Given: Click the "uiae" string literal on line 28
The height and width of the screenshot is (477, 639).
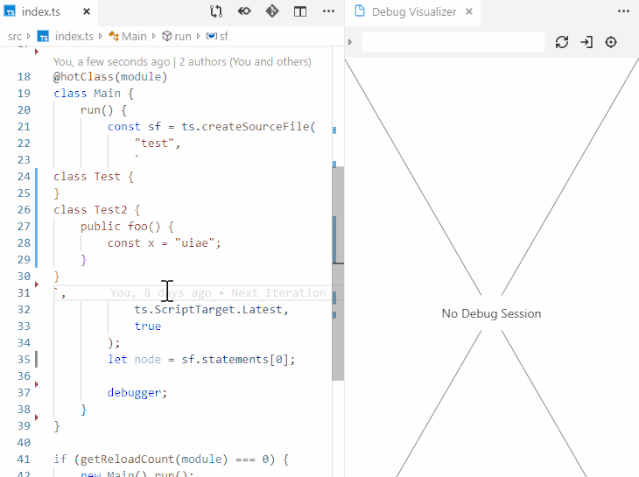Looking at the screenshot, I should [194, 243].
